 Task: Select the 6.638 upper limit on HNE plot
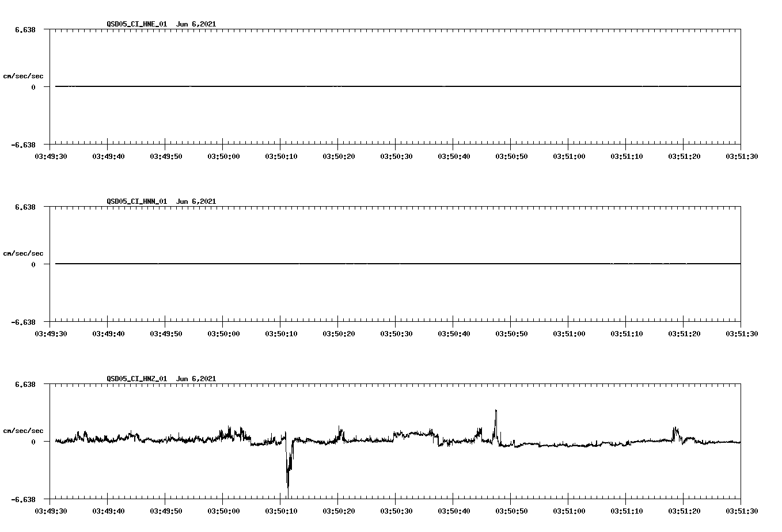[25, 29]
